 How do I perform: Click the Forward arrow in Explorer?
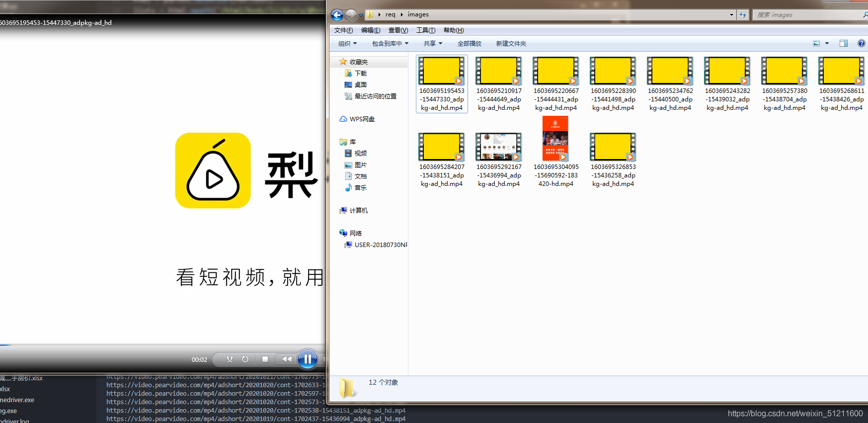[x=351, y=15]
